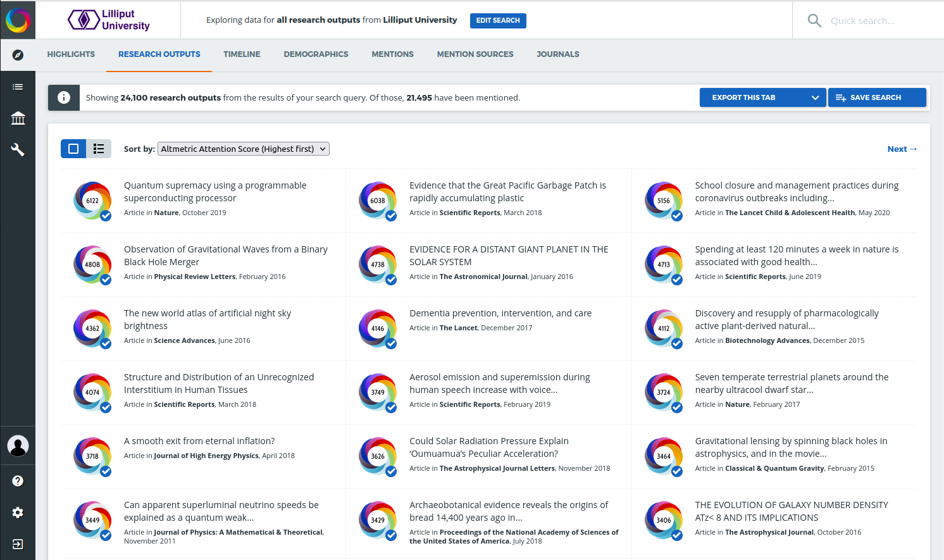Image resolution: width=944 pixels, height=560 pixels.
Task: Open Seven temperate terrestrial planets article
Action: [792, 383]
